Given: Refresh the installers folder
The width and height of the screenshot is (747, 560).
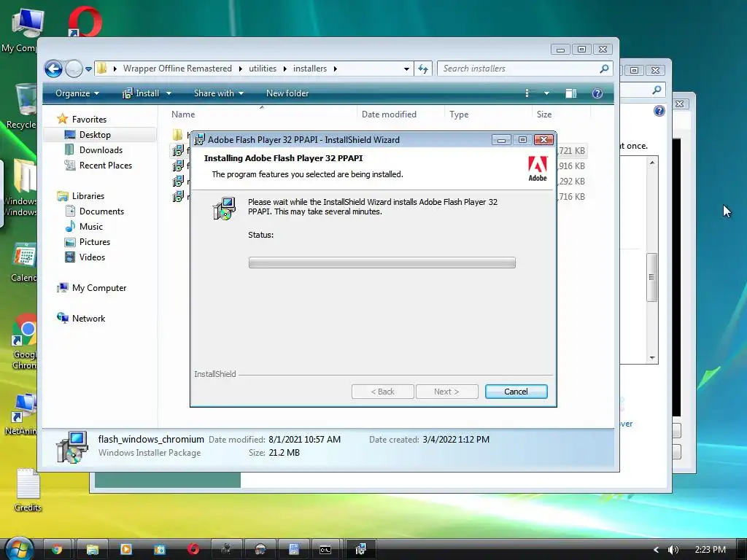Looking at the screenshot, I should tap(423, 69).
